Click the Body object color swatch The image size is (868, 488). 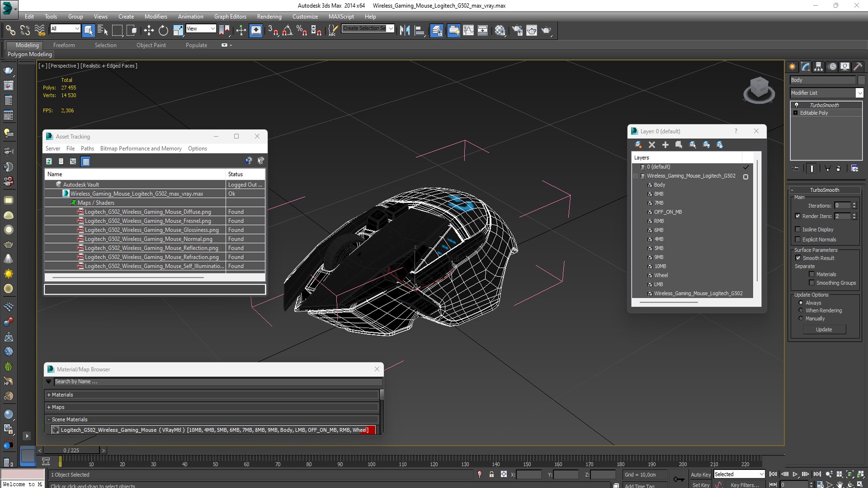click(861, 80)
